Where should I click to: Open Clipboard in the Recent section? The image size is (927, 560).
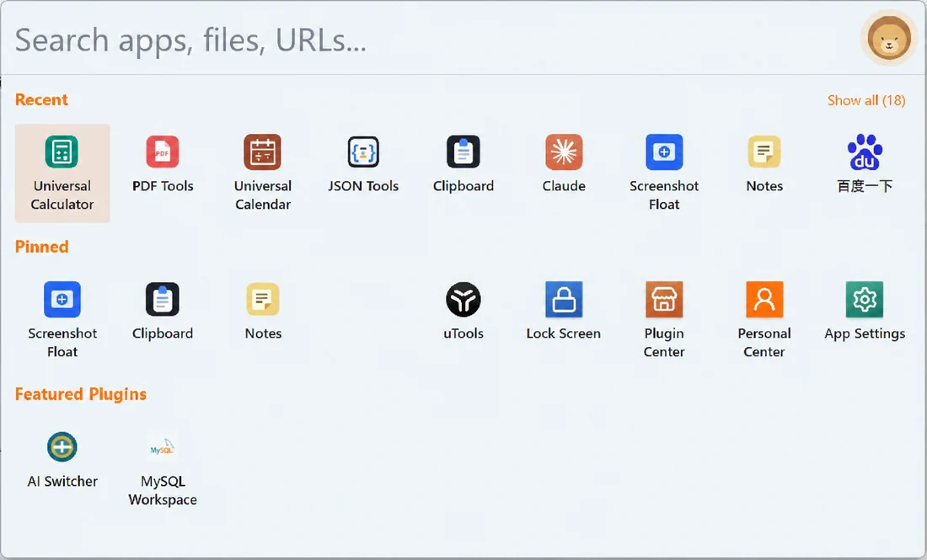click(463, 164)
